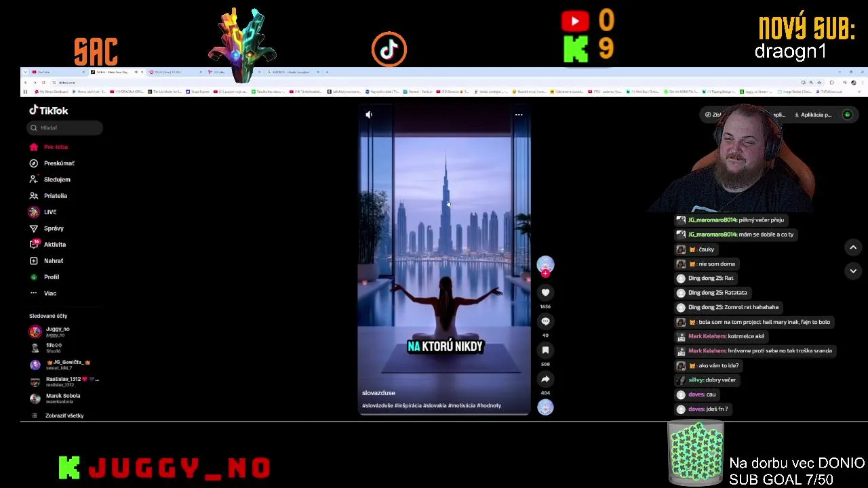
Task: Share the video with arrow icon
Action: coord(545,379)
